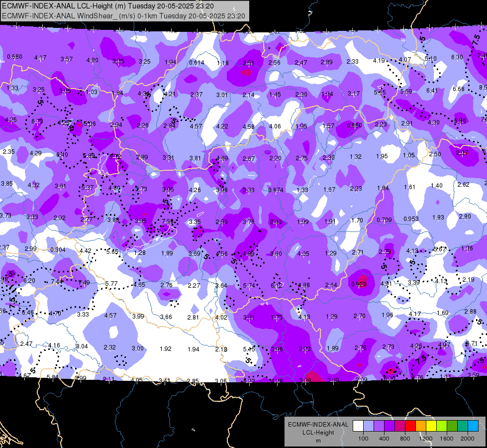Click the wind shear value 6.68

(x=459, y=89)
